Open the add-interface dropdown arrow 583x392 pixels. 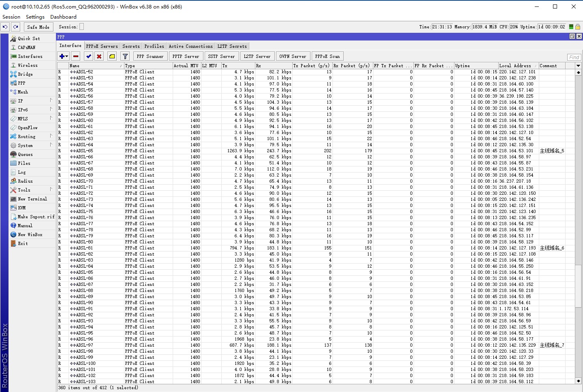[67, 56]
